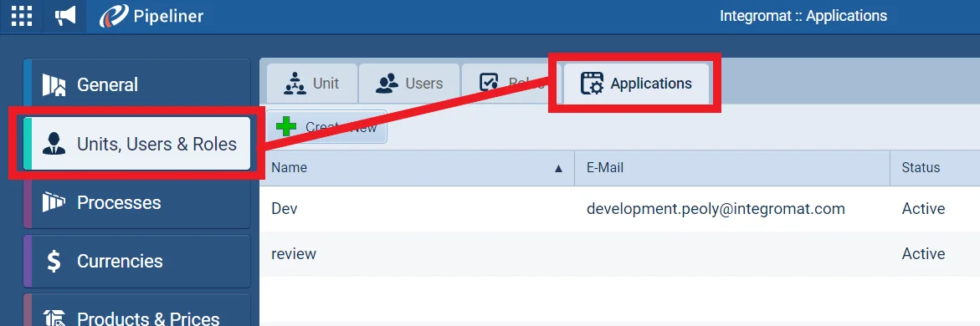Sort by the E-Mail column header
The width and height of the screenshot is (980, 326).
732,168
